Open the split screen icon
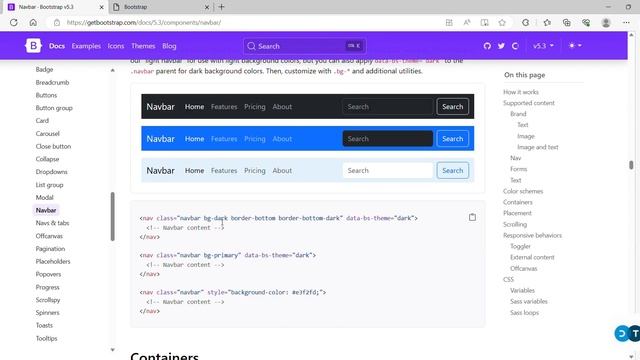Image resolution: width=640 pixels, height=360 pixels. point(484,23)
